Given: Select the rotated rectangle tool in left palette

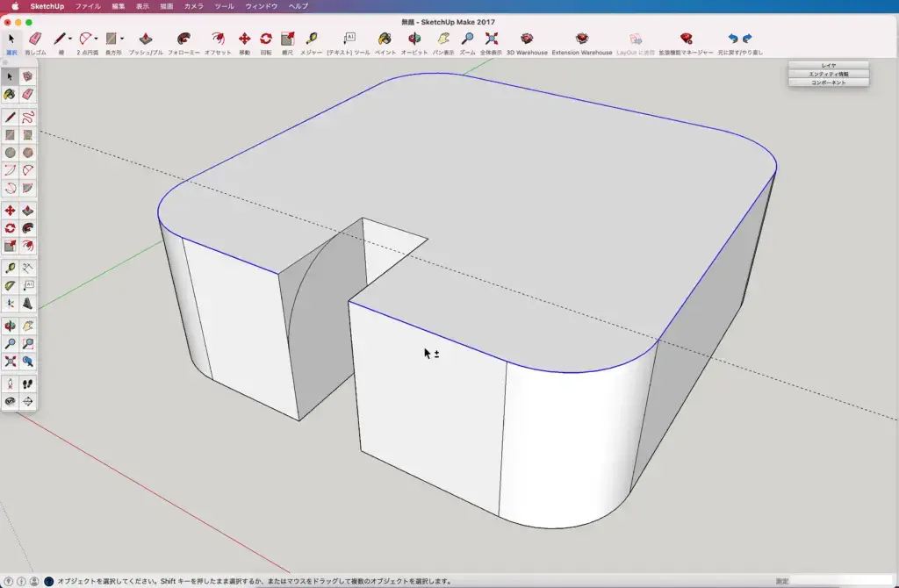Looking at the screenshot, I should 27,135.
